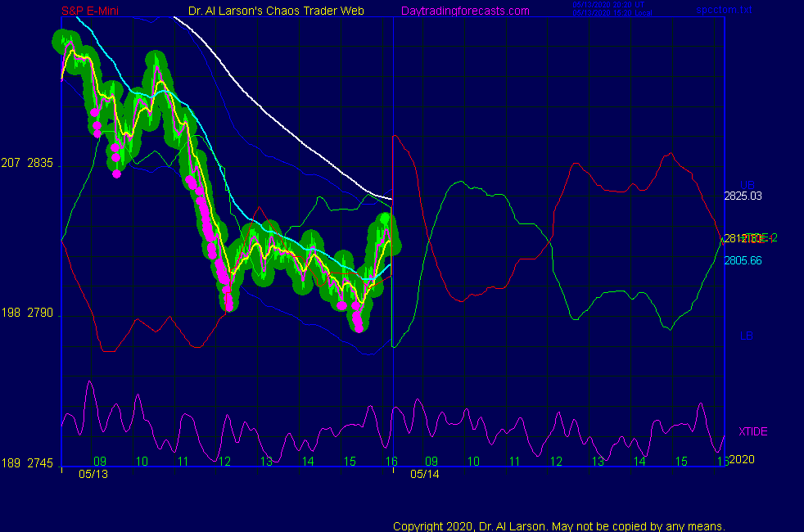Click the "UB" upper band label

pos(747,185)
